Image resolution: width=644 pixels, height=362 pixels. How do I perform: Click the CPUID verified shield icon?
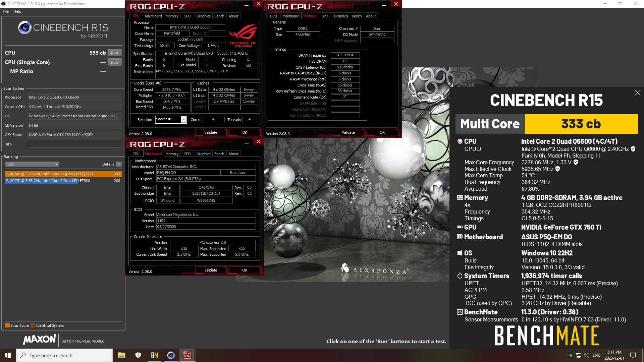click(x=633, y=149)
